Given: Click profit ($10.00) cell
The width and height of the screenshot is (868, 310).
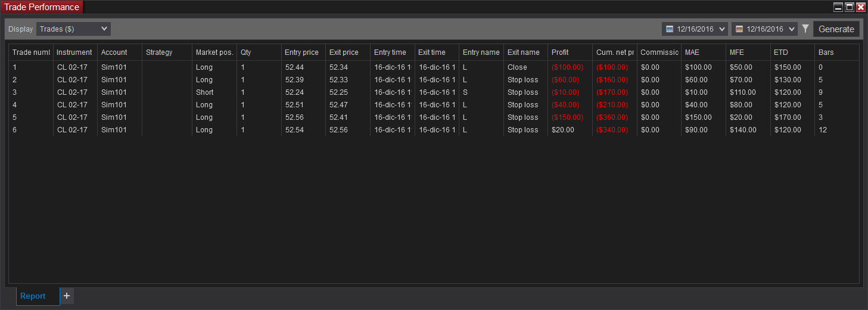Looking at the screenshot, I should pos(570,92).
